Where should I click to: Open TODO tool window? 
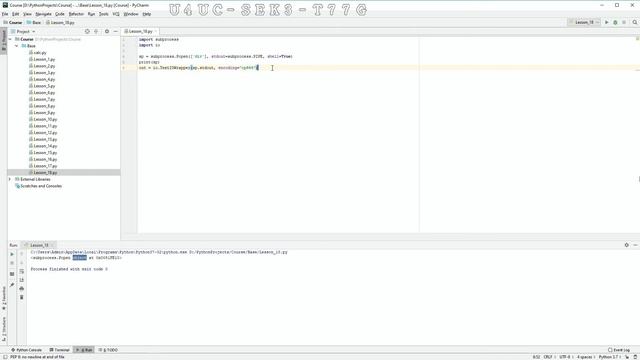109,350
